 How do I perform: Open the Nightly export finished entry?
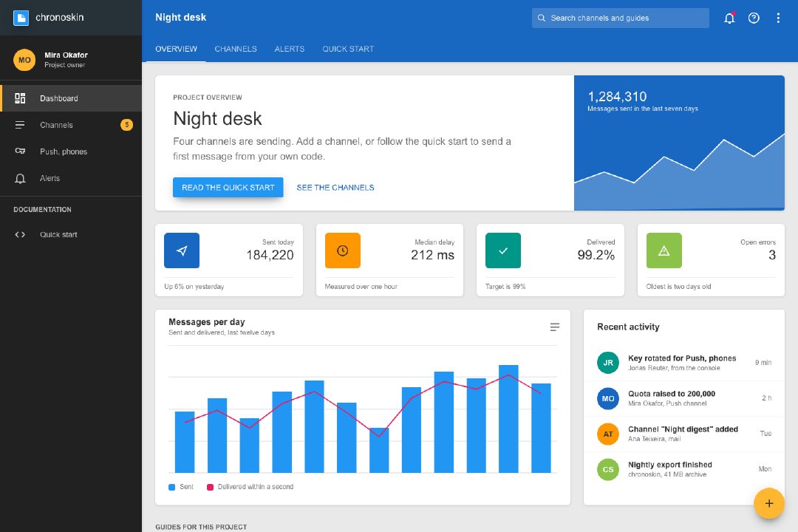684,469
